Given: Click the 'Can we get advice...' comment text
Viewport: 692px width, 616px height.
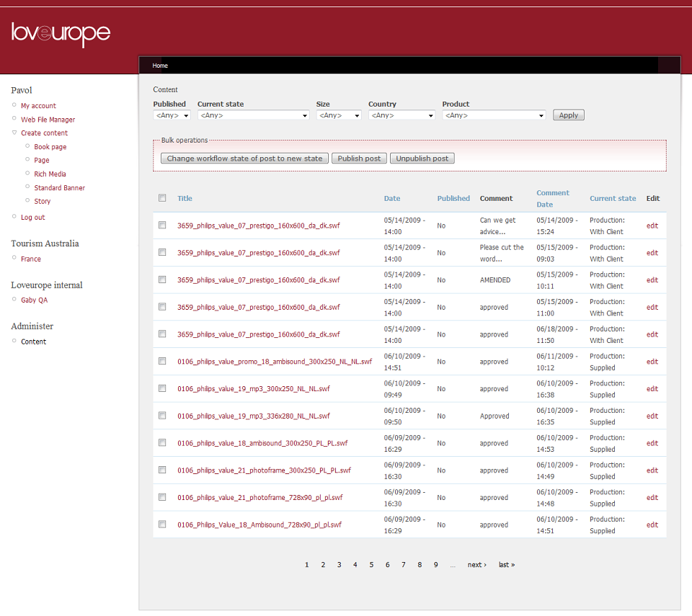Looking at the screenshot, I should 497,226.
